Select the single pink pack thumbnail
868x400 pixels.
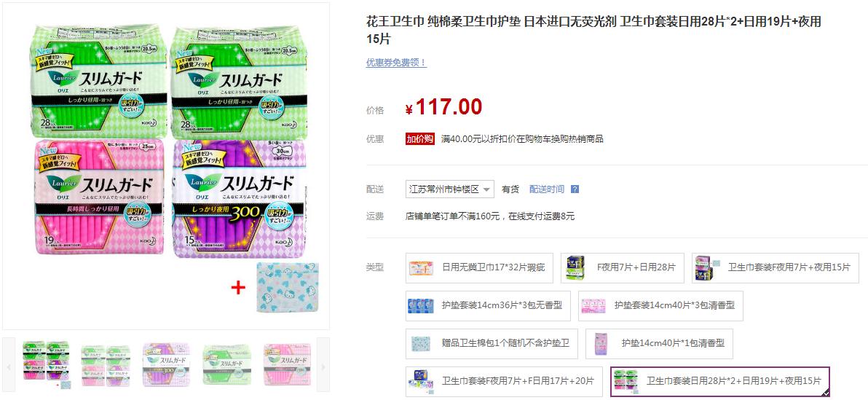coord(288,364)
